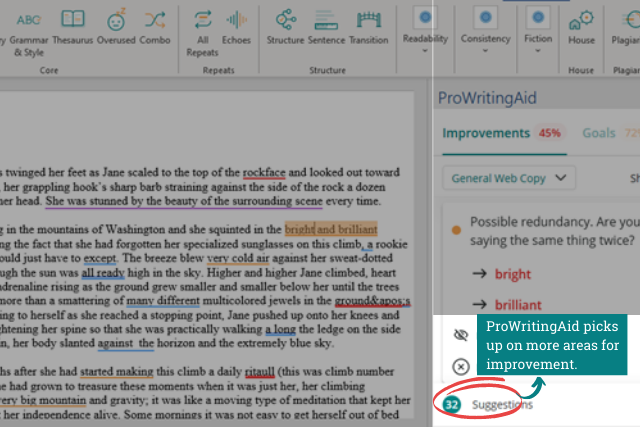Click the Consistency report icon
Viewport: 640px width, 427px height.
pos(485,17)
